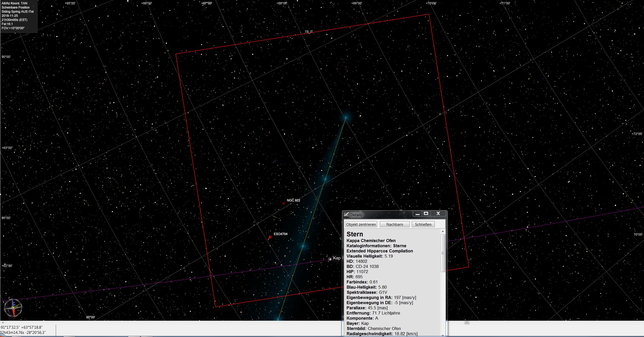This screenshot has width=644, height=337.
Task: Click the 'Spektralklasse: G1V' row
Action: click(367, 292)
